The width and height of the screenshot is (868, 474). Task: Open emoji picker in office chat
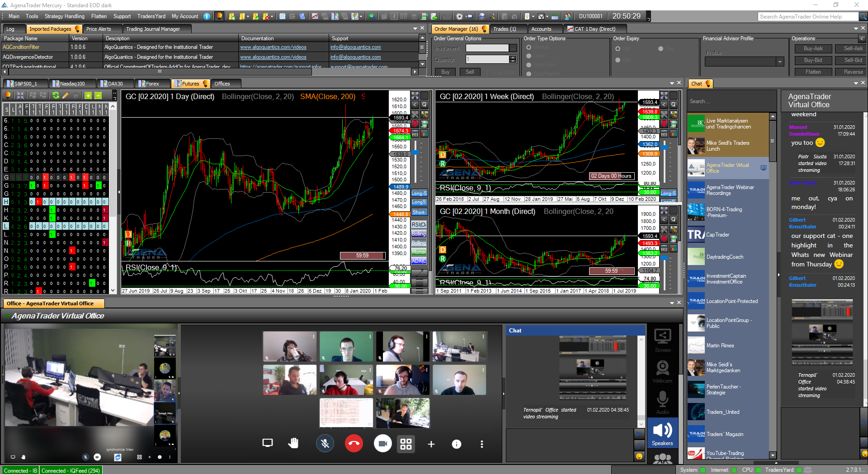(x=639, y=456)
